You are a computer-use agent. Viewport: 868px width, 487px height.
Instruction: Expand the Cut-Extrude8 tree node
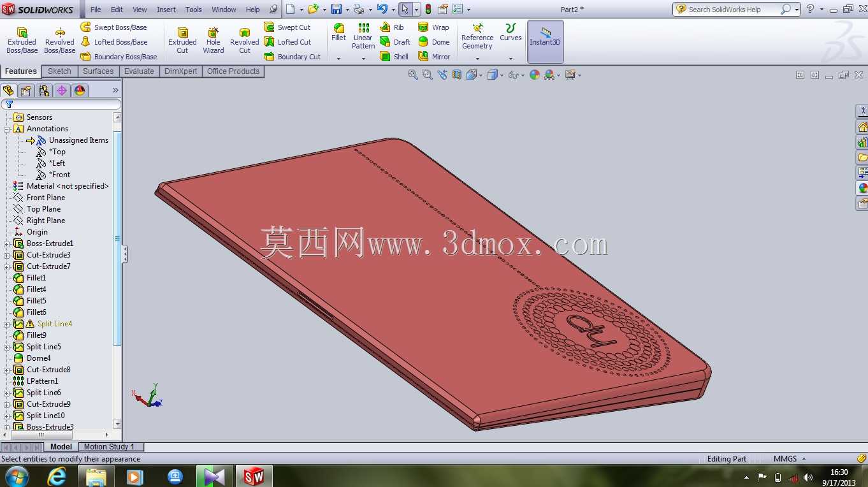[x=7, y=370]
